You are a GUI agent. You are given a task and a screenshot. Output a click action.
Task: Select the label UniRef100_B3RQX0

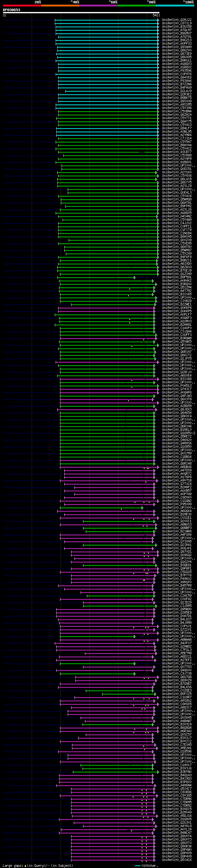click(177, 284)
